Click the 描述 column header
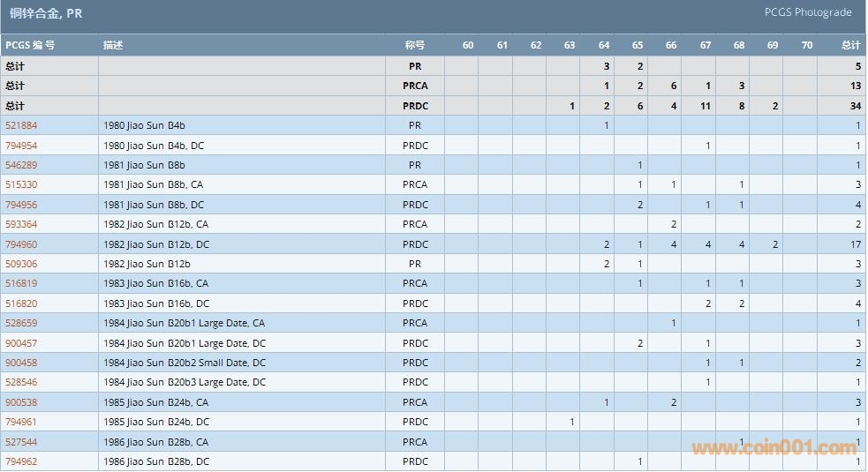This screenshot has width=868, height=472. click(x=113, y=45)
